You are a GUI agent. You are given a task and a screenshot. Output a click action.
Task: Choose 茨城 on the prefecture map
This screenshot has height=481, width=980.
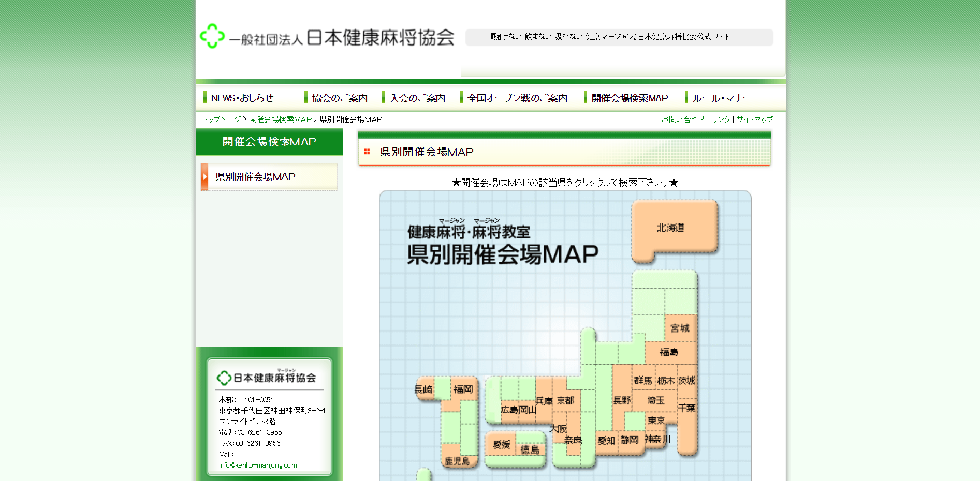tap(687, 380)
